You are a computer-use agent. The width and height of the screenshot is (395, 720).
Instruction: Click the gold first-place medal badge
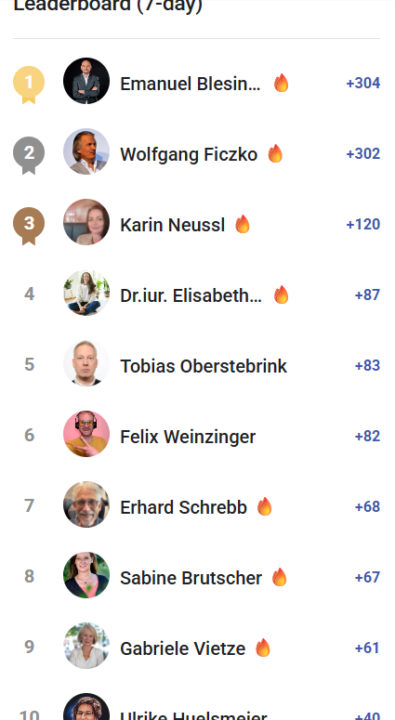(x=28, y=85)
